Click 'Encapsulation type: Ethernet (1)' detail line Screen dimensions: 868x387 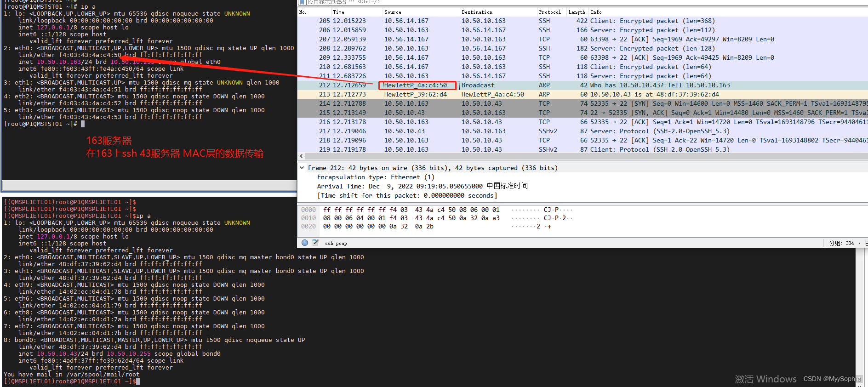coord(376,177)
